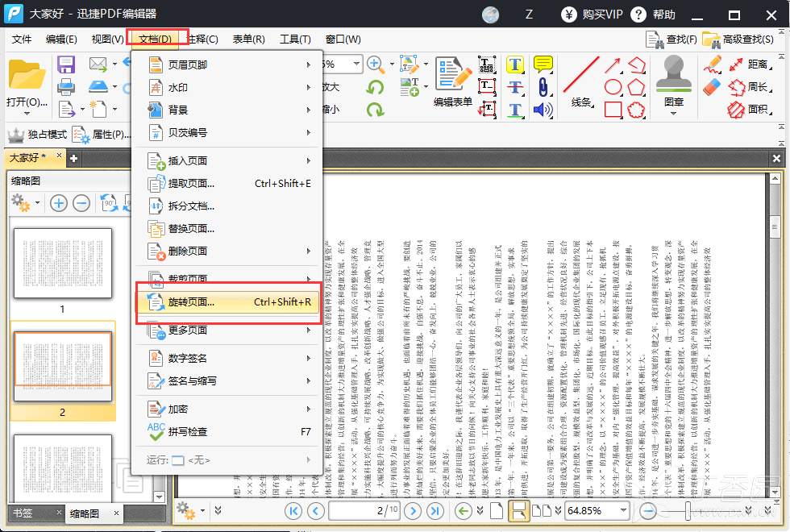Click the save floppy disk icon
Image resolution: width=790 pixels, height=532 pixels.
66,64
